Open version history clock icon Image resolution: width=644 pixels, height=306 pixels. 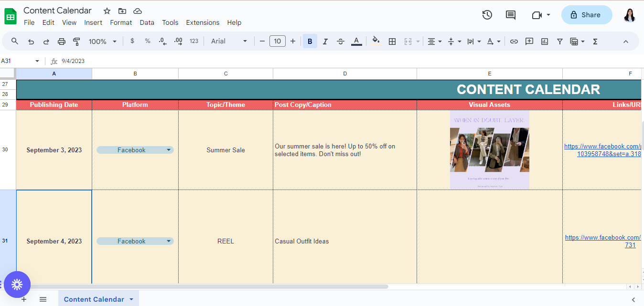(x=487, y=15)
